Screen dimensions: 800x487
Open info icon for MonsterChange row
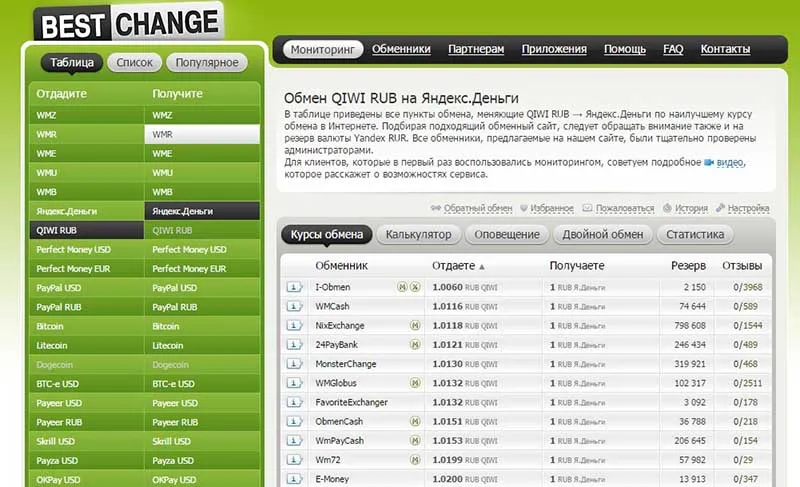(294, 364)
